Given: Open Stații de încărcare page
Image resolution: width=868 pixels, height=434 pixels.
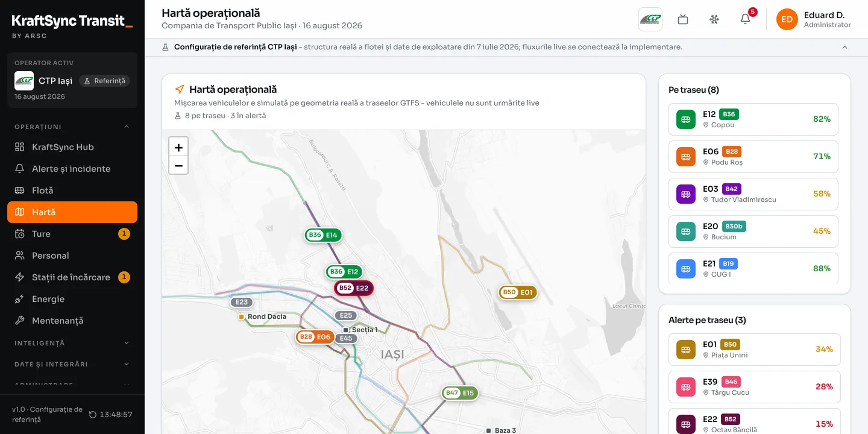Looking at the screenshot, I should tap(72, 277).
